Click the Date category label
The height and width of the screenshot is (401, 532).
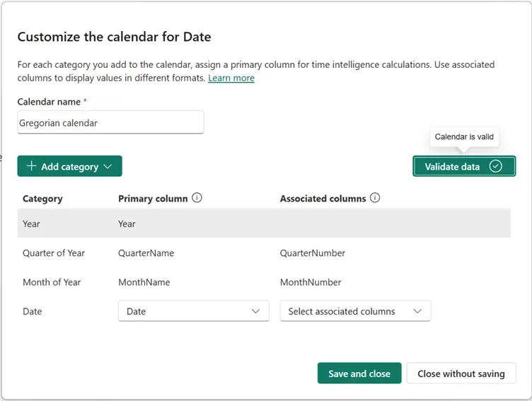point(33,311)
